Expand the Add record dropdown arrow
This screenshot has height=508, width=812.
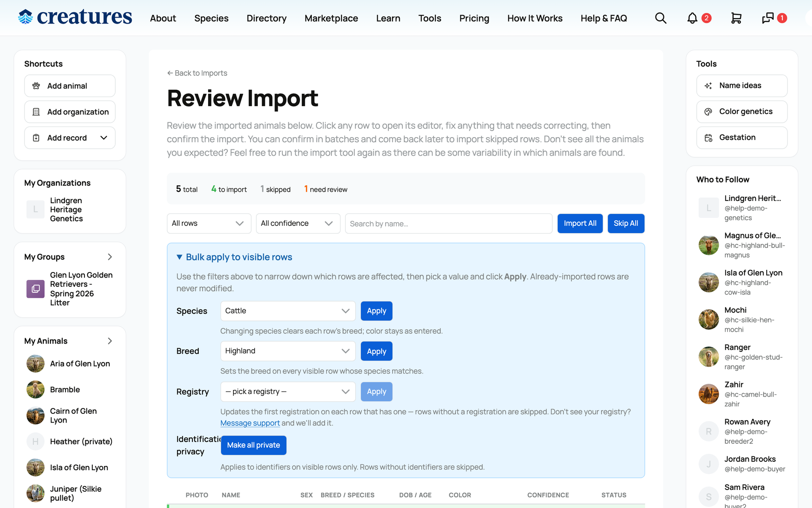(104, 138)
